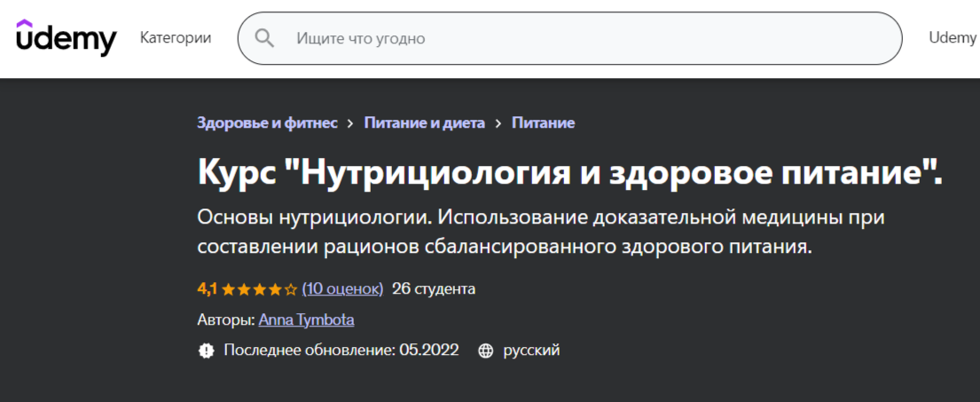Click the 26 студента count
The image size is (980, 402).
tap(434, 288)
